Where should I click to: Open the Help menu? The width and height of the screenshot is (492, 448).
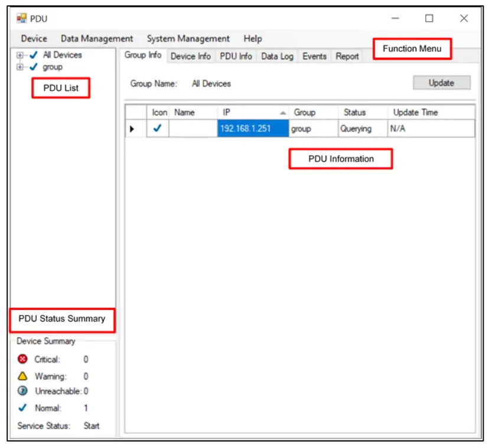click(253, 38)
